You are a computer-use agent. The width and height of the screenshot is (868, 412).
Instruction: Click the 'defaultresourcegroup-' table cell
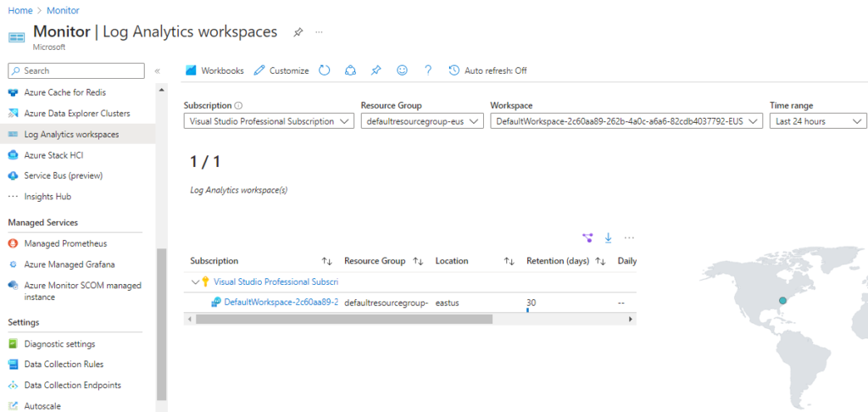pos(387,303)
